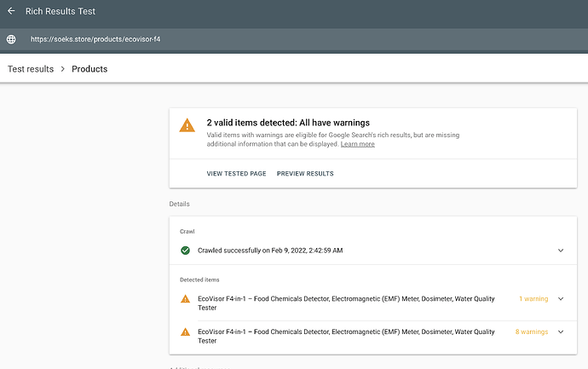This screenshot has width=588, height=369.
Task: Expand the detected item with 8 warnings
Action: pos(560,332)
